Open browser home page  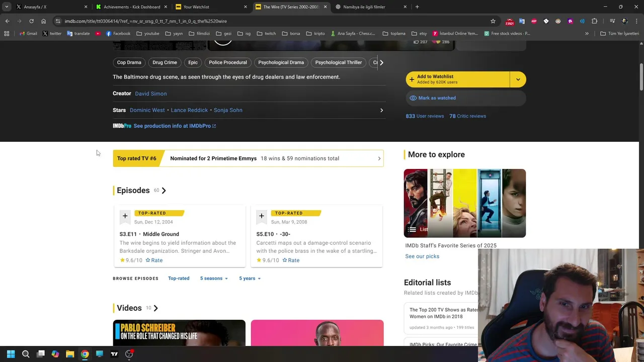(x=43, y=21)
